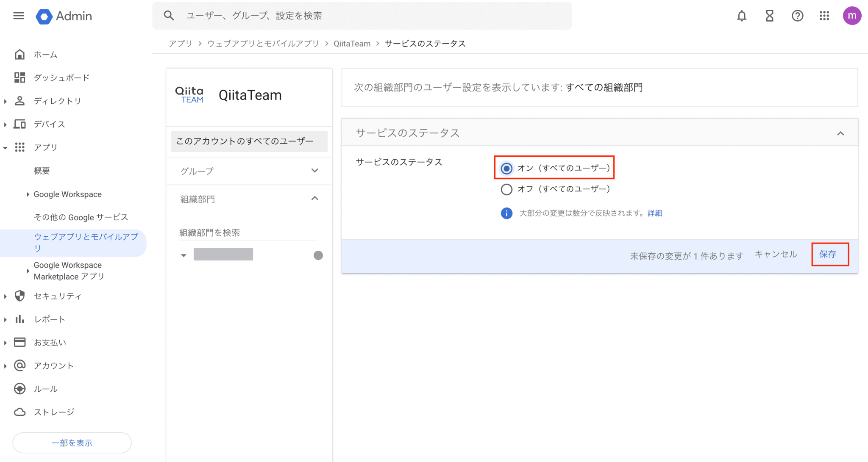
Task: Click the QiitaTeam breadcrumb link
Action: pyautogui.click(x=352, y=44)
